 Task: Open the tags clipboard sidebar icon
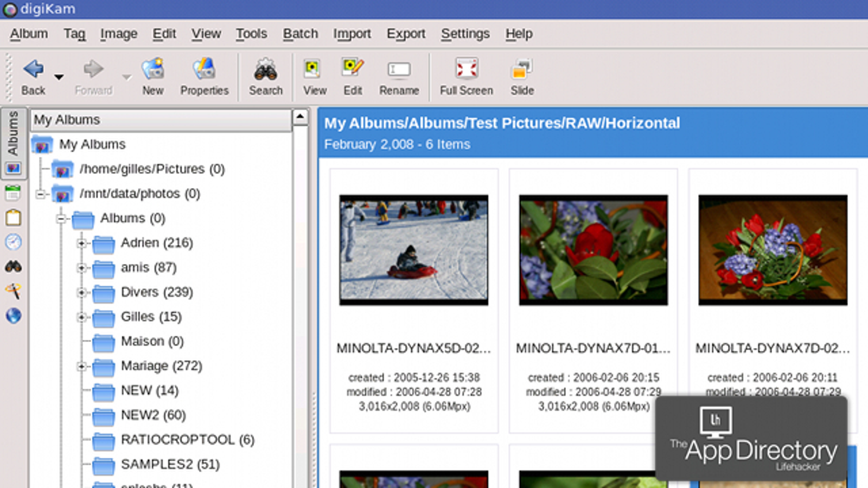13,217
